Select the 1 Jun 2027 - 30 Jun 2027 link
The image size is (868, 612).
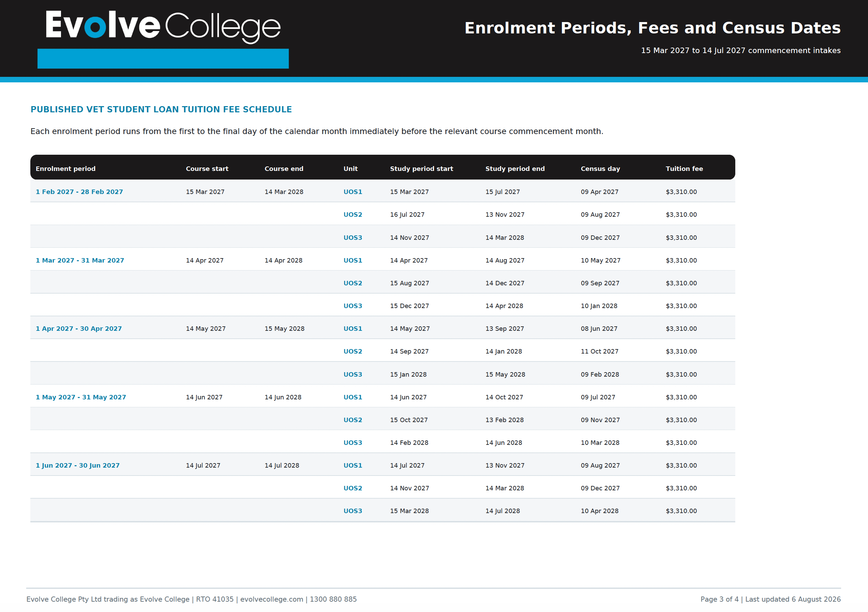click(x=78, y=465)
